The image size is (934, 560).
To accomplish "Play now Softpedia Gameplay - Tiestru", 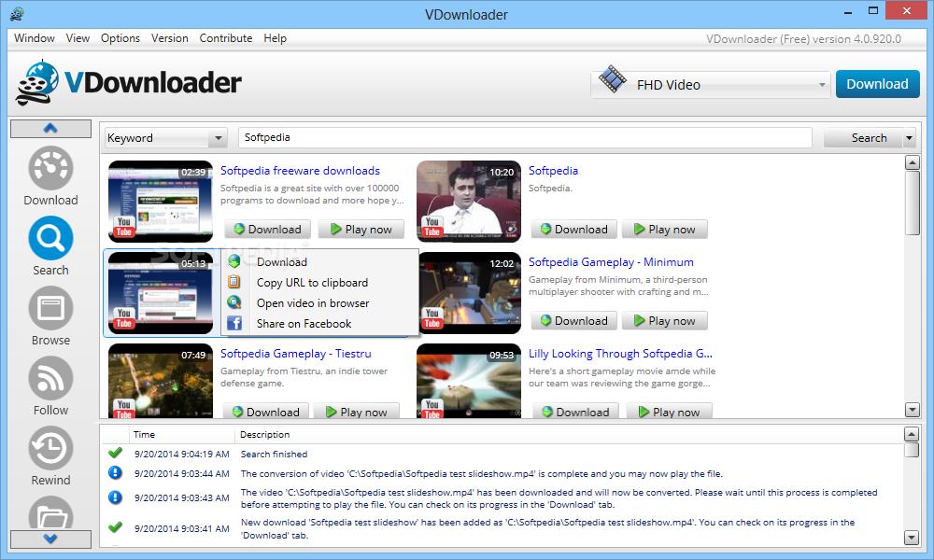I will (x=356, y=412).
